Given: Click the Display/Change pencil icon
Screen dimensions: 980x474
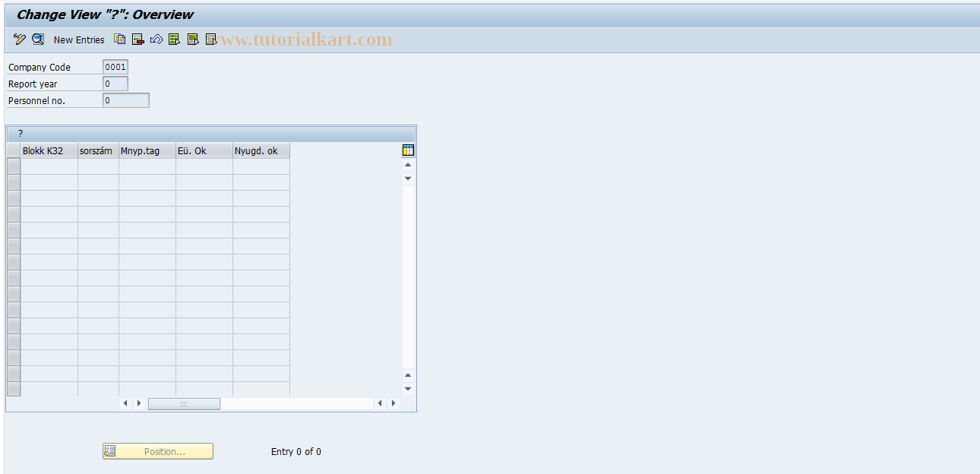Looking at the screenshot, I should click(20, 39).
